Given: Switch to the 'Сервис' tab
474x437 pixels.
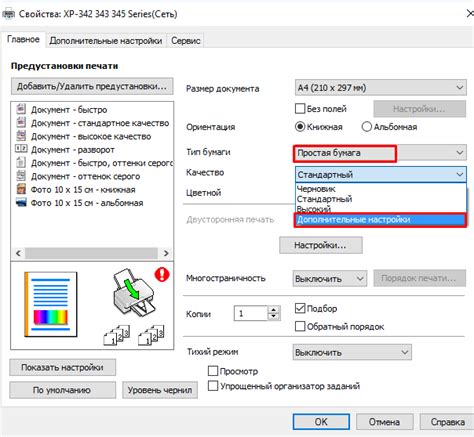Looking at the screenshot, I should point(185,41).
